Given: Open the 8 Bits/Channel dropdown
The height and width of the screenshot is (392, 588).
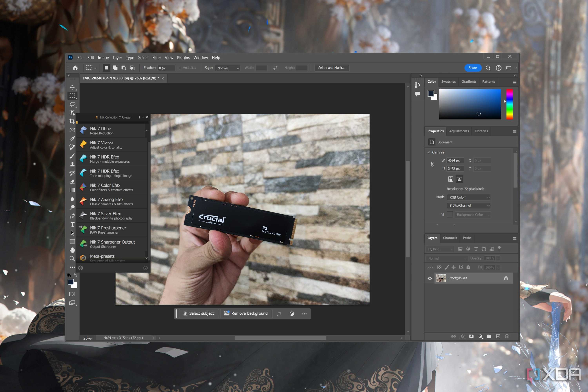Looking at the screenshot, I should [469, 205].
